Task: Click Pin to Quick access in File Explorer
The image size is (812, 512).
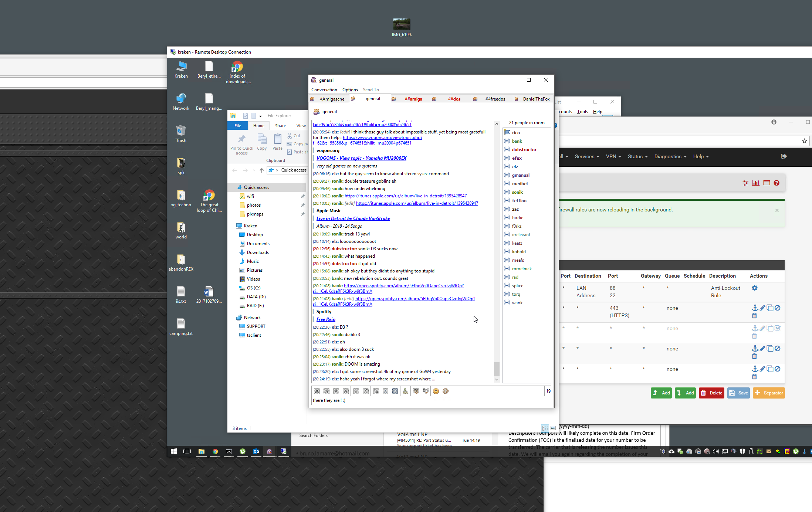Action: pos(242,145)
